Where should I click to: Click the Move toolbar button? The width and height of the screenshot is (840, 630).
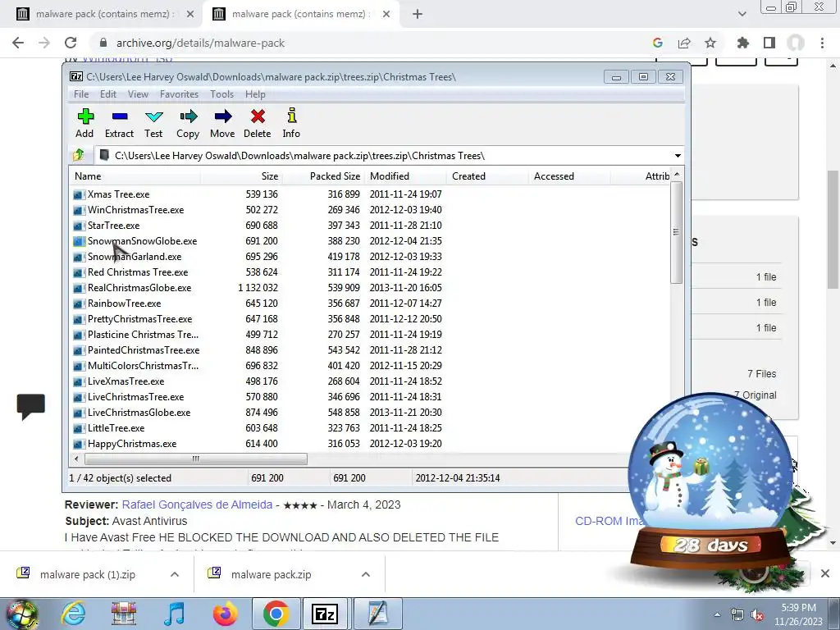(222, 124)
